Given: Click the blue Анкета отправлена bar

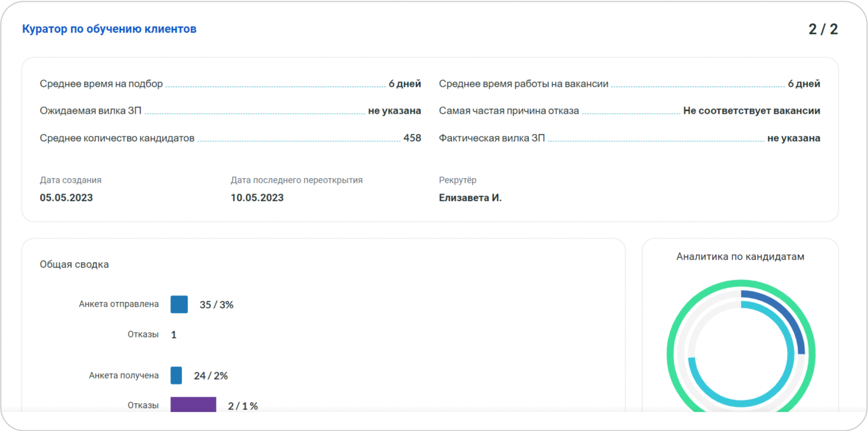Looking at the screenshot, I should point(179,304).
